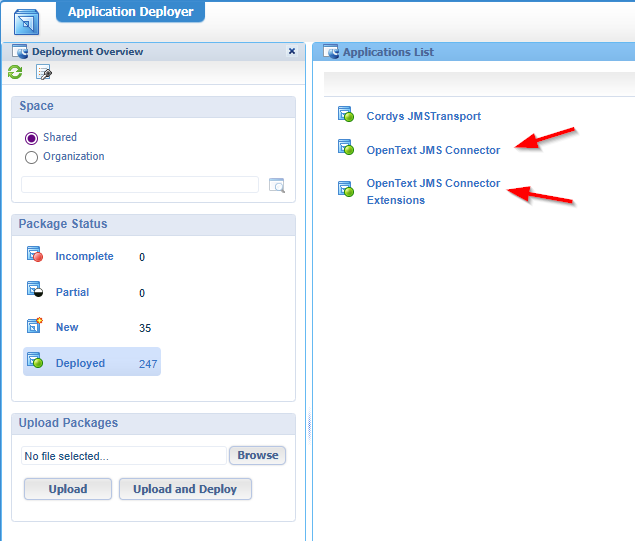Click the OpenText JMS Connector application icon

pyautogui.click(x=346, y=149)
